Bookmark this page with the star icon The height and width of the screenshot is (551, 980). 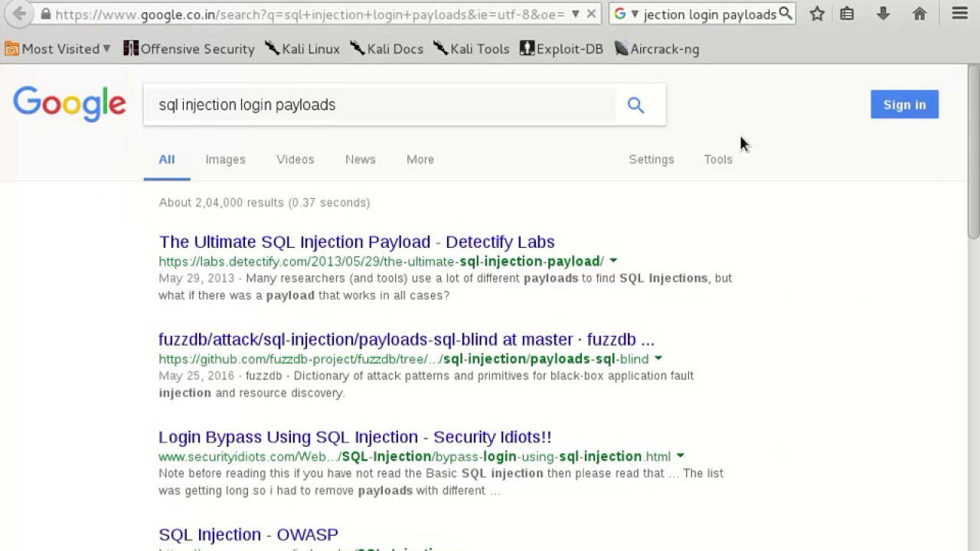point(817,14)
